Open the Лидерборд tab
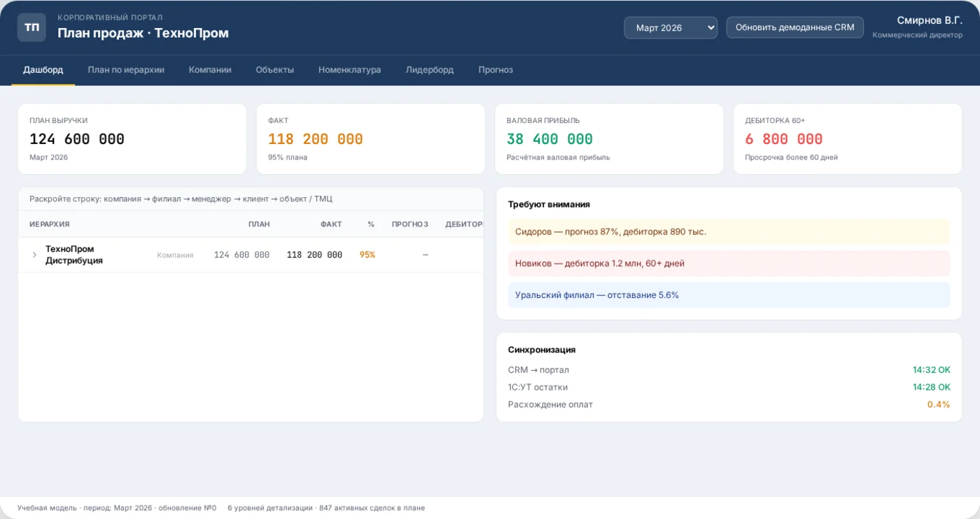The height and width of the screenshot is (519, 980). [430, 70]
